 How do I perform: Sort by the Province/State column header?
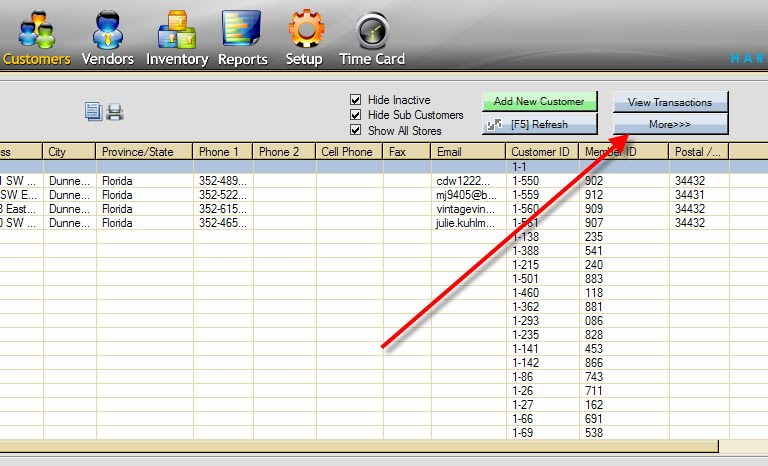[144, 152]
